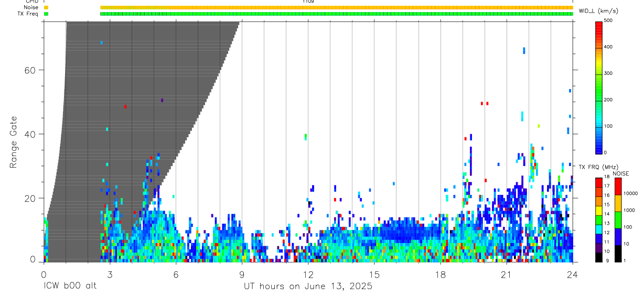Screen dimensions: 644x297
Task: Click the 21 tick on UT hours axis
Action: tap(506, 274)
